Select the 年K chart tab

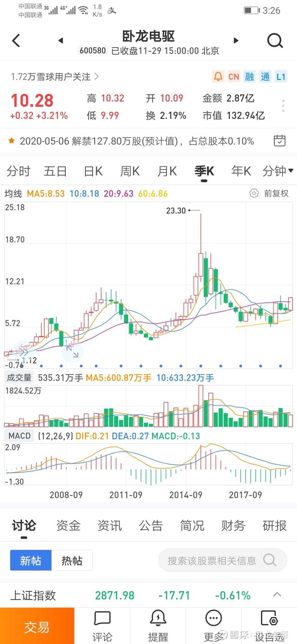(241, 171)
